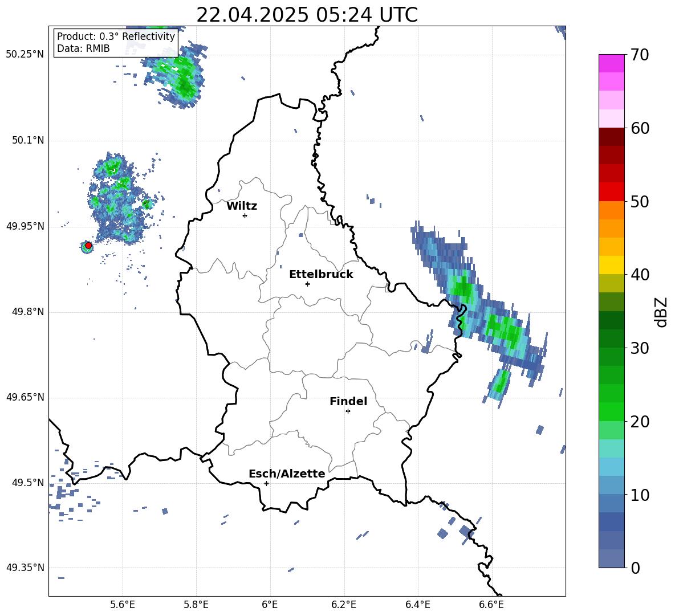Click the bright red colorbar segment near 50
Image resolution: width=675 pixels, height=616 pixels.
pos(611,192)
